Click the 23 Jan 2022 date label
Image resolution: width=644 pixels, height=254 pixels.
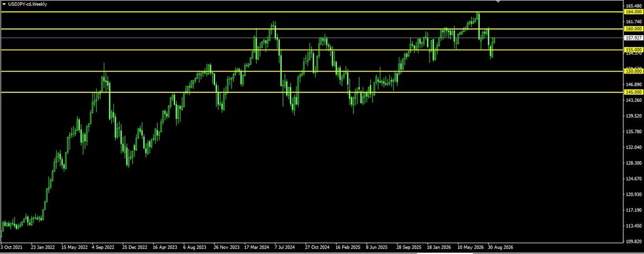point(43,248)
